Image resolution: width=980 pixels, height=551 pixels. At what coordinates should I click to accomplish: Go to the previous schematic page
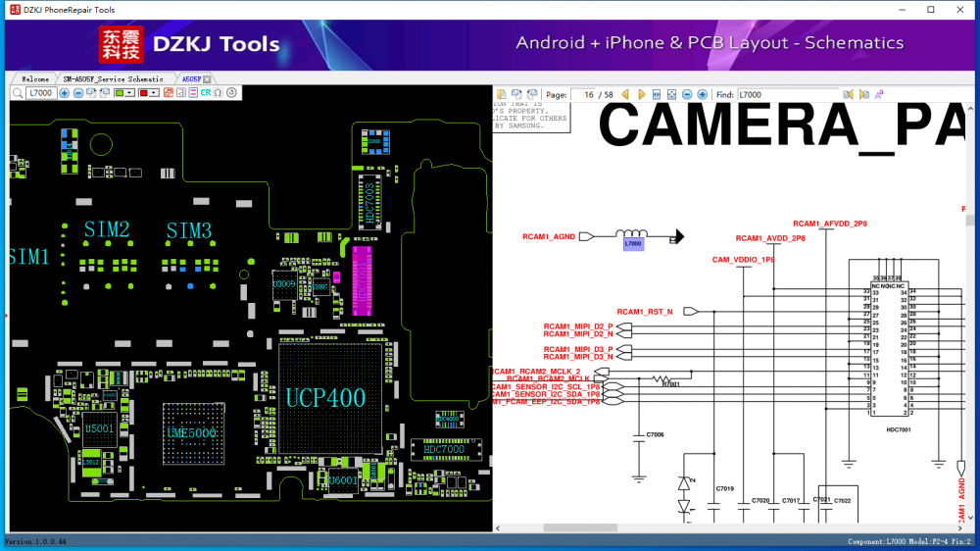coord(625,94)
